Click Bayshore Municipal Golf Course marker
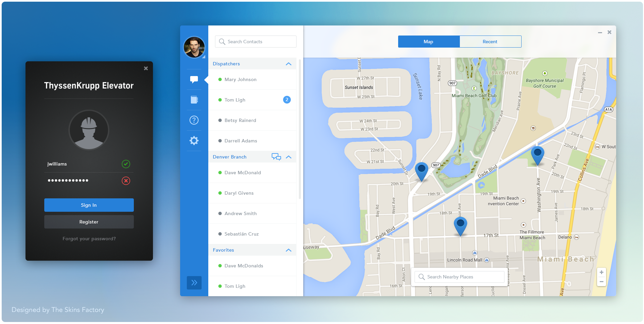The width and height of the screenshot is (644, 324). 545,73
